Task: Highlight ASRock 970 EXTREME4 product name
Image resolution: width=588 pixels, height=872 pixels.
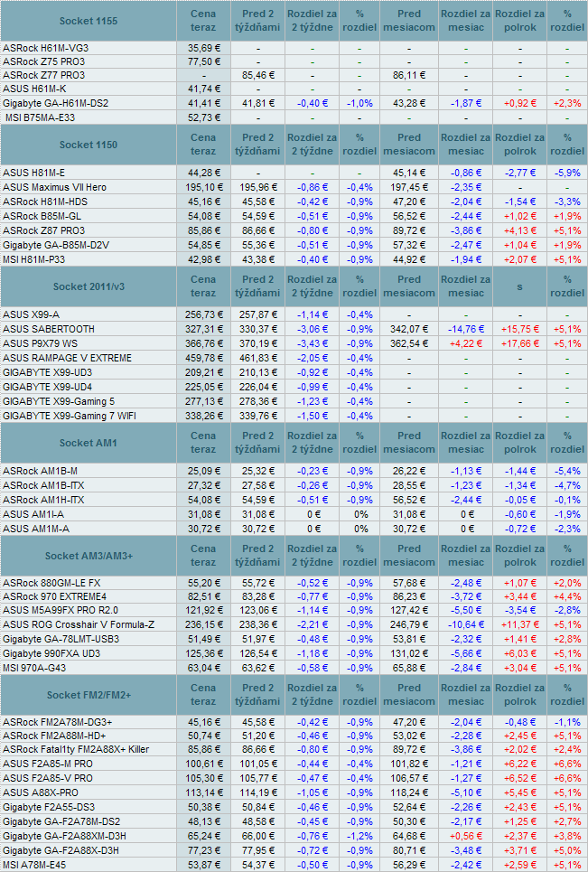Action: coord(54,596)
